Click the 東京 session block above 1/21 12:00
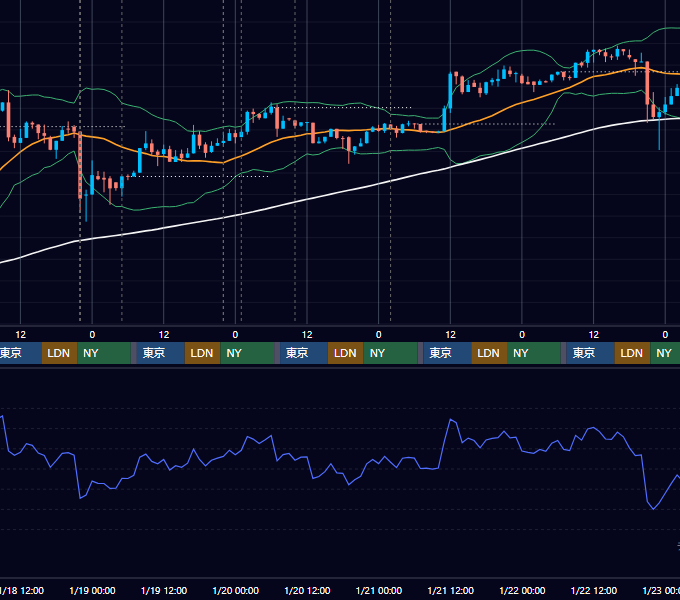The height and width of the screenshot is (600, 680). point(447,353)
